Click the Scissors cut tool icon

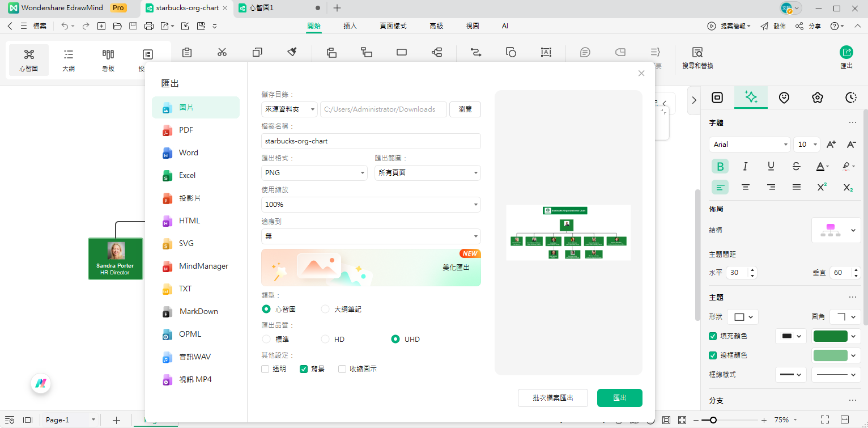[222, 52]
